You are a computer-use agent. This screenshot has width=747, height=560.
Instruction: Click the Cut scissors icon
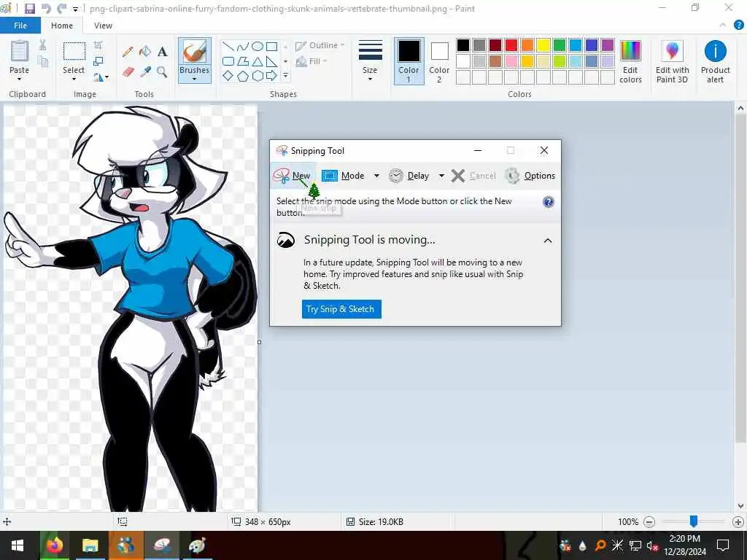42,45
